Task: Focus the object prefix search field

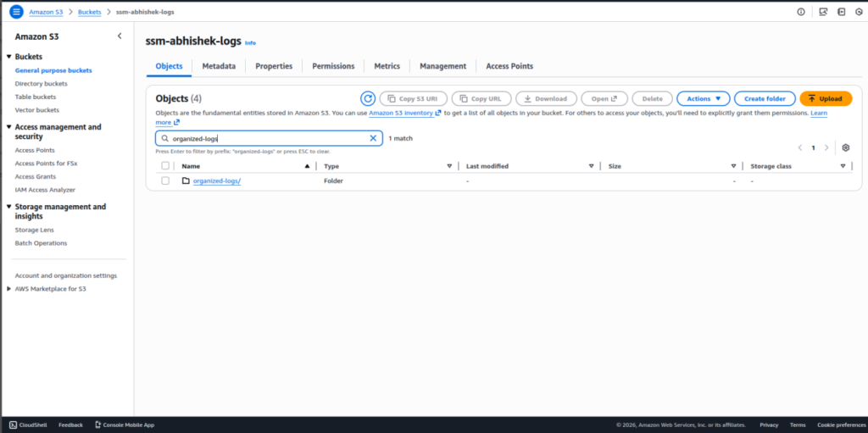Action: 269,138
